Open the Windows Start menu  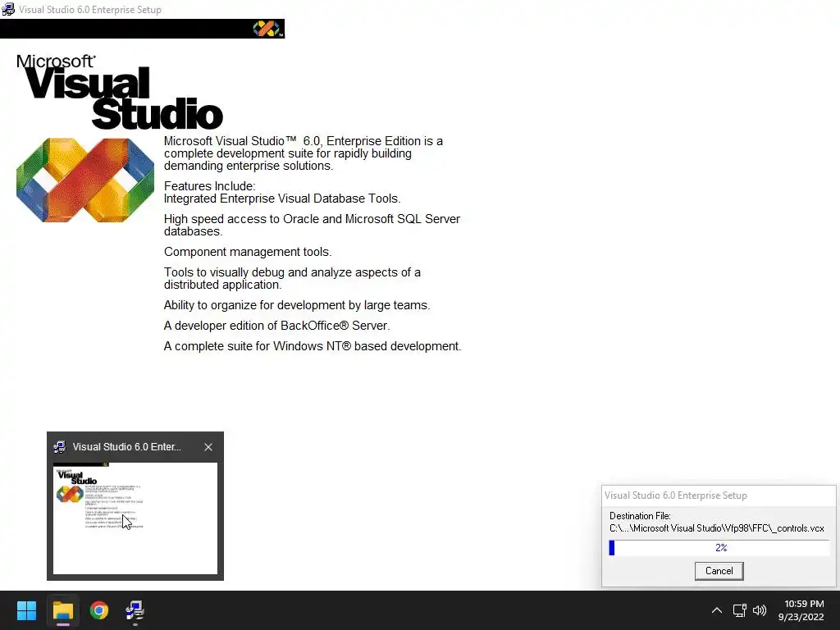(x=26, y=610)
